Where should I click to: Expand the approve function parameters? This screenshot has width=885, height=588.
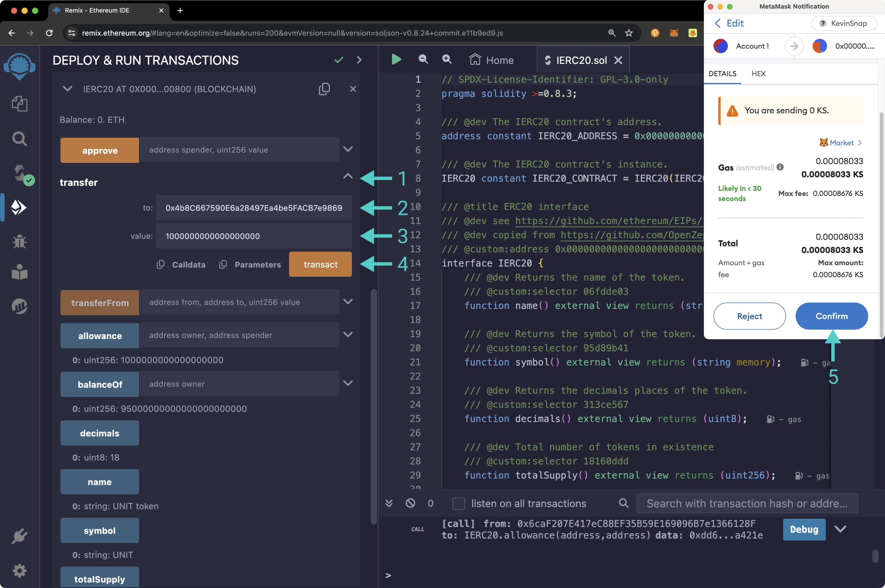pos(348,149)
